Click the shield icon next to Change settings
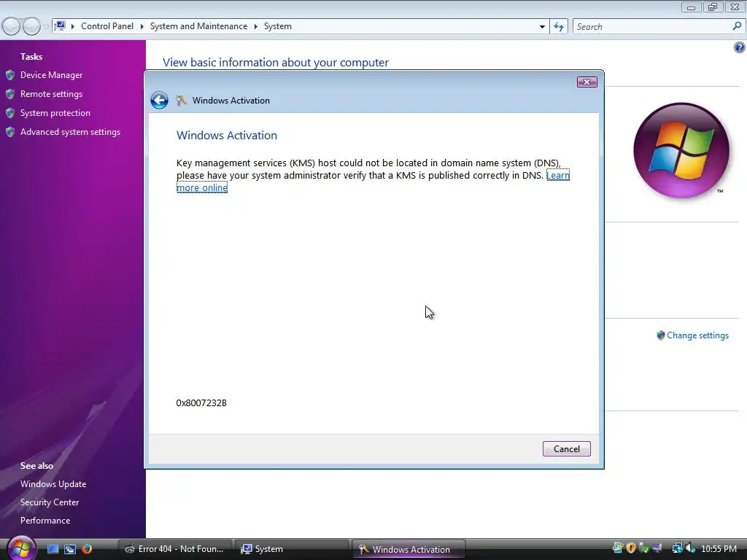This screenshot has height=560, width=747. point(660,335)
